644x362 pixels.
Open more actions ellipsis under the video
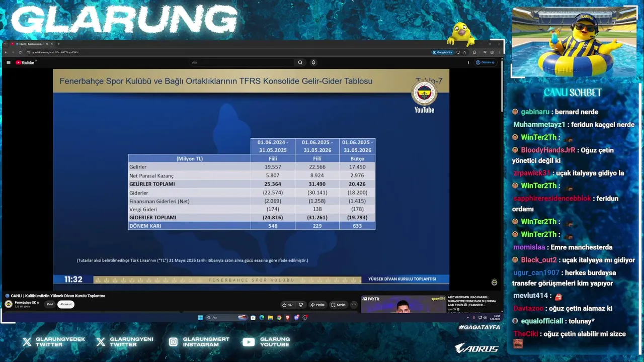pos(354,305)
